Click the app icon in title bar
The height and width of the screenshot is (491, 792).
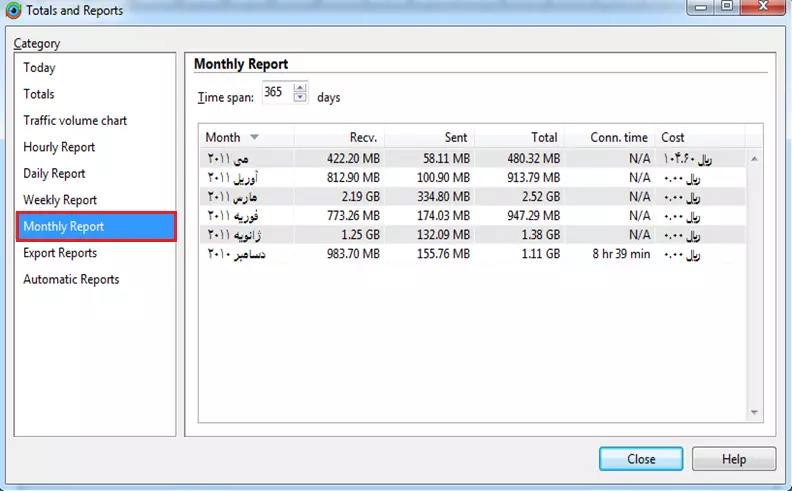coord(13,11)
